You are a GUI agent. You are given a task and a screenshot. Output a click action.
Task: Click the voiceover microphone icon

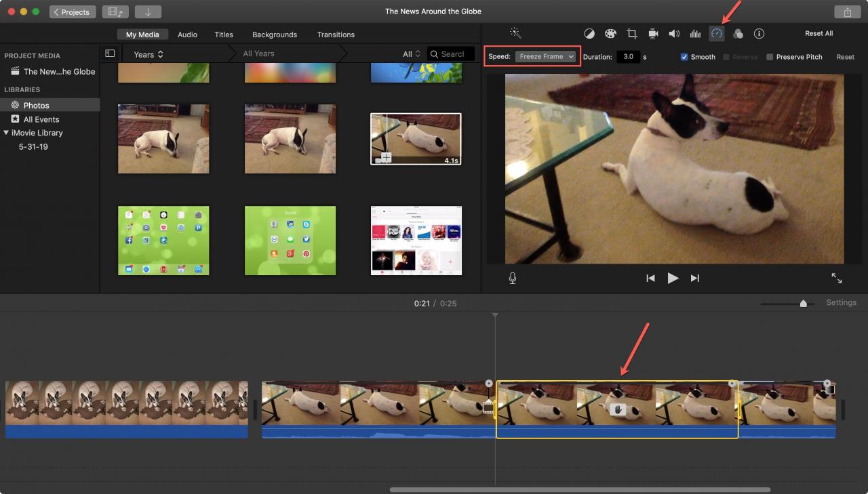click(x=513, y=278)
